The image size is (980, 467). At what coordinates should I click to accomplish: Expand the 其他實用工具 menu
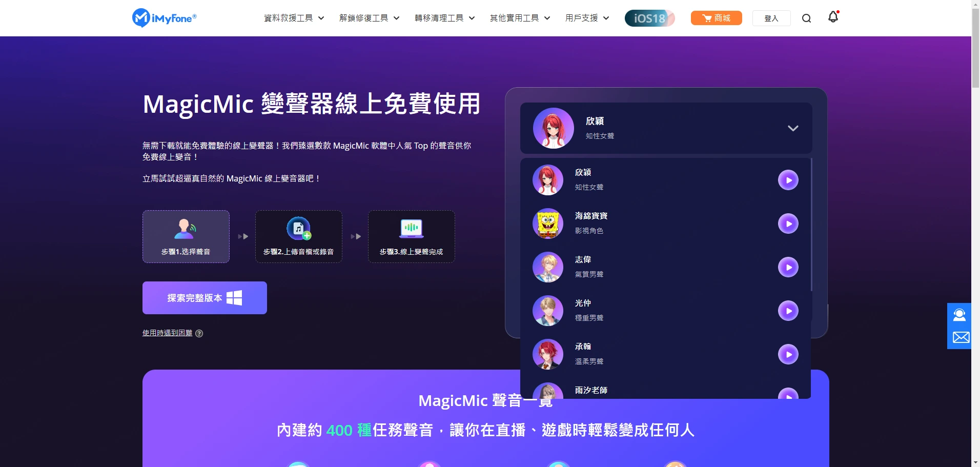pyautogui.click(x=520, y=18)
